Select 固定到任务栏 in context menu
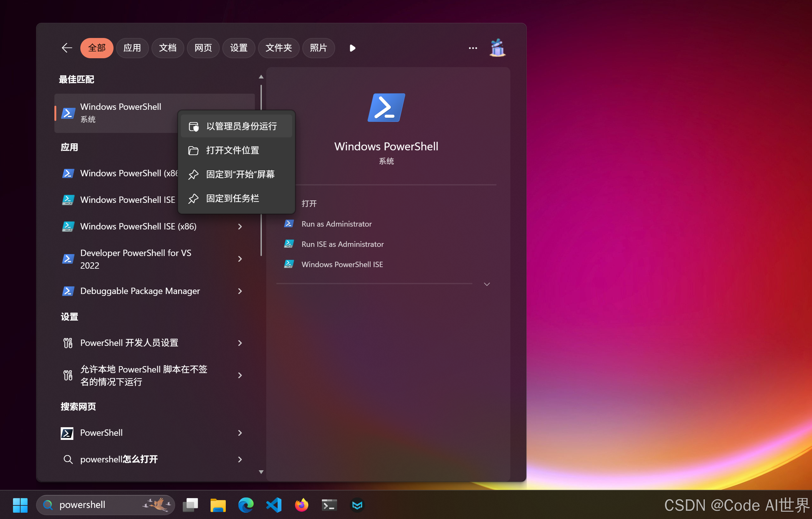The height and width of the screenshot is (519, 812). click(x=233, y=198)
